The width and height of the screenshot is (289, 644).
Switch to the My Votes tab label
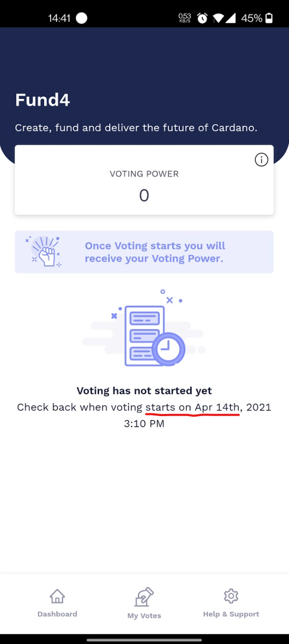[x=144, y=616]
